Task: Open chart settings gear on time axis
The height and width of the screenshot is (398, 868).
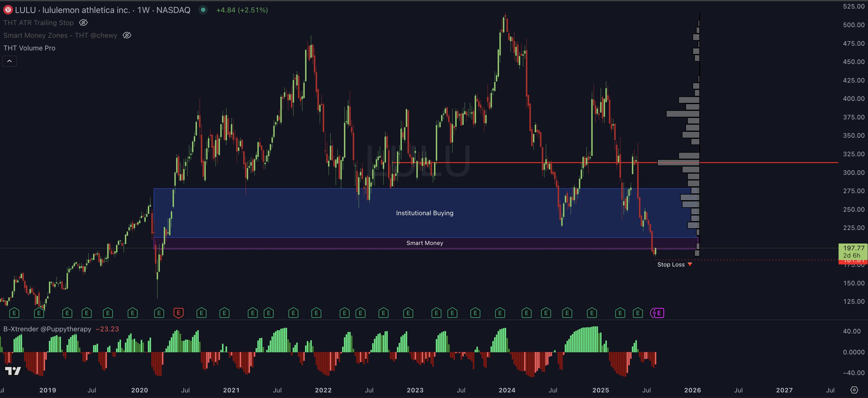Action: (x=854, y=390)
